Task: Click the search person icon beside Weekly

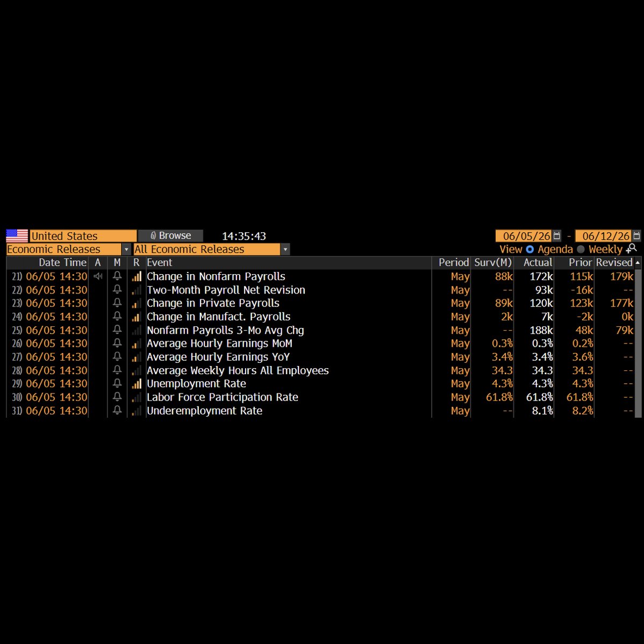Action: 631,248
